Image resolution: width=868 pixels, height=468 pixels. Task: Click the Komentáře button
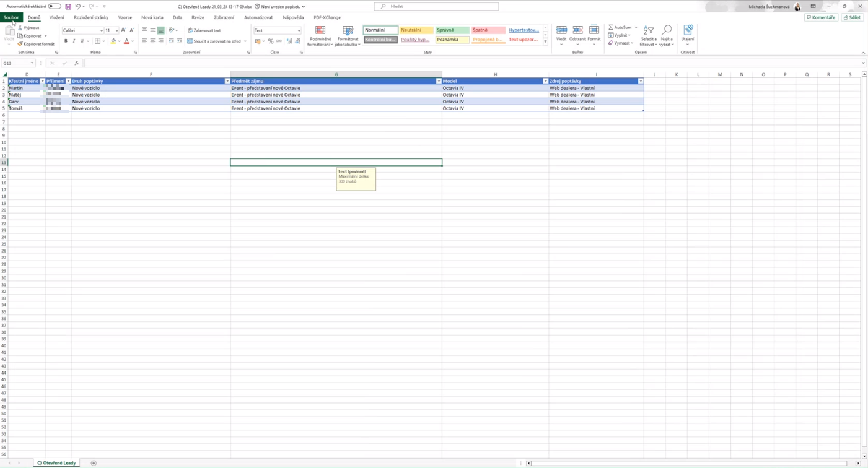tap(821, 17)
